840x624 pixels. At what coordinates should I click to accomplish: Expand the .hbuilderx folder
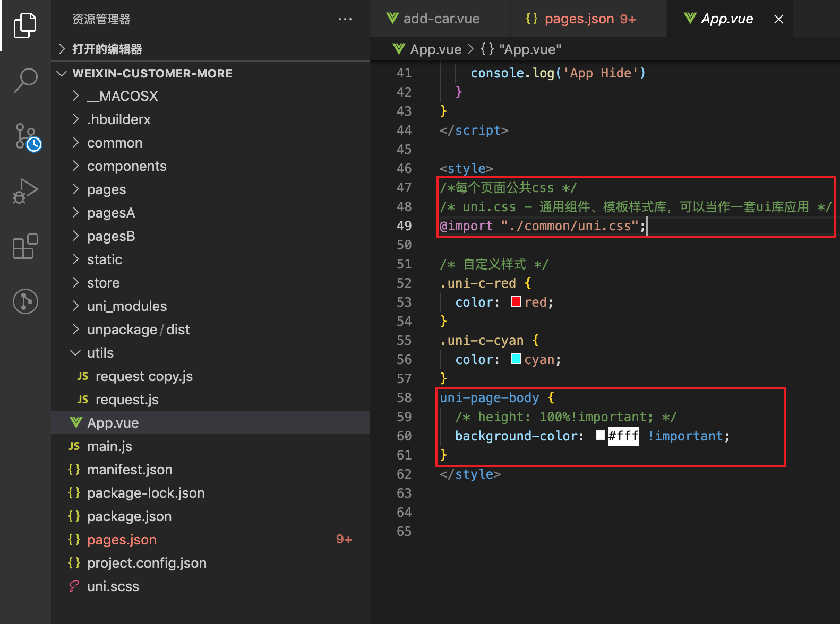click(x=75, y=119)
